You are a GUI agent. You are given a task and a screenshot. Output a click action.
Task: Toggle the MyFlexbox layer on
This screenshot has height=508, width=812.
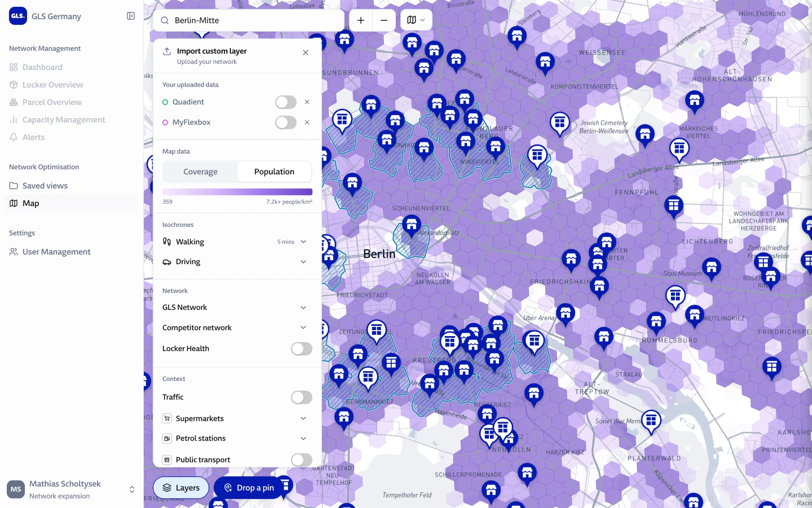coord(286,122)
